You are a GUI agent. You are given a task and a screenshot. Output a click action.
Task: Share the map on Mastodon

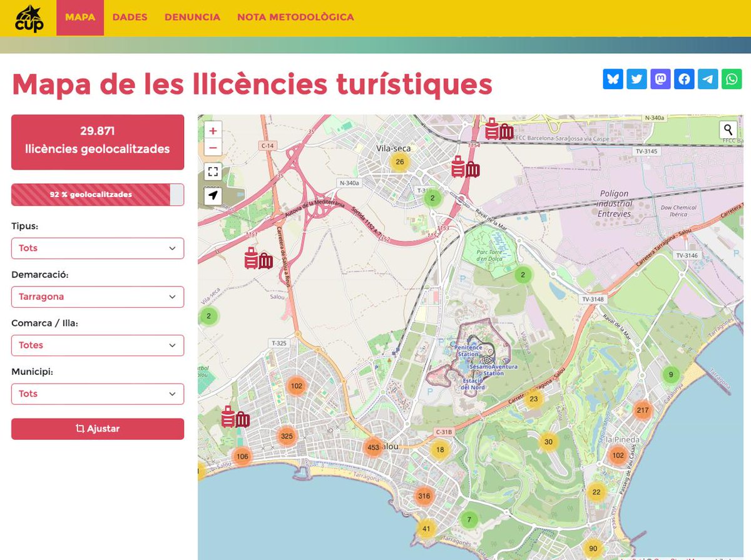(660, 79)
